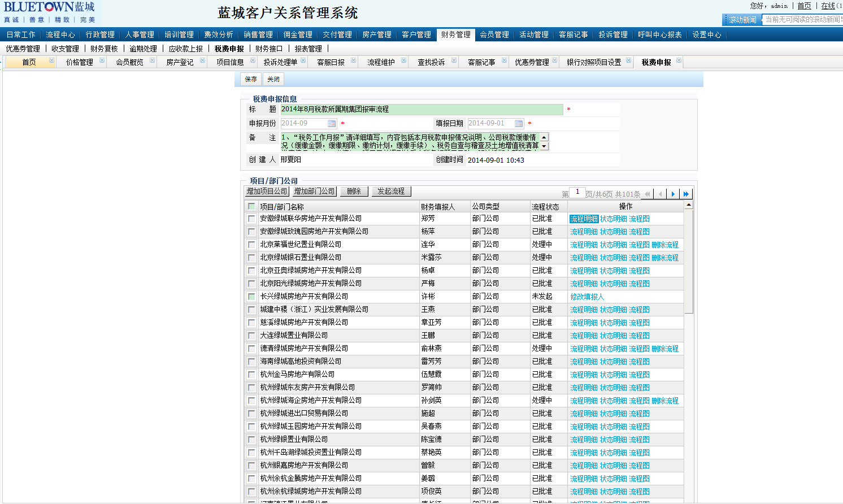Click the remarks box scroll-down arrow
Screen dimensions: 843x504
pyautogui.click(x=544, y=146)
